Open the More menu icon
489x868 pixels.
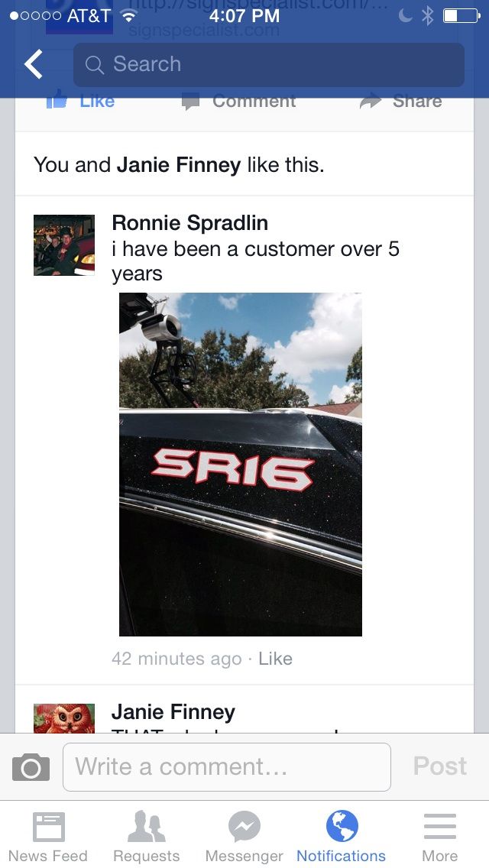click(440, 827)
